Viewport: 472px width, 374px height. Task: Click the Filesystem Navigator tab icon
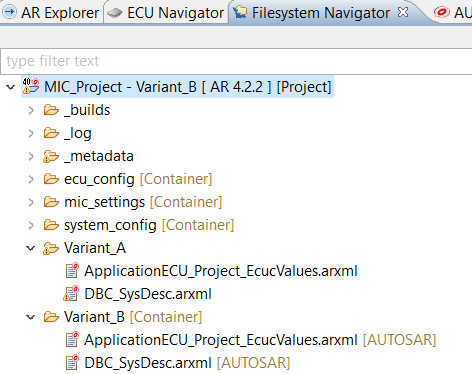point(240,13)
